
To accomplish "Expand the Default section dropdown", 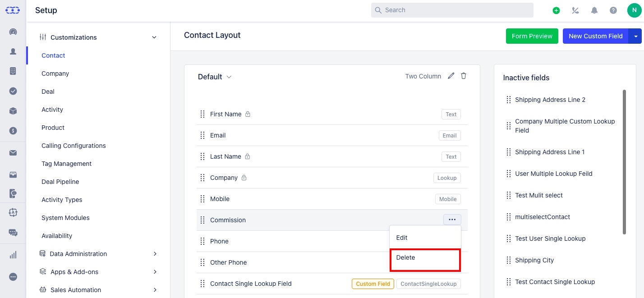I will point(229,77).
